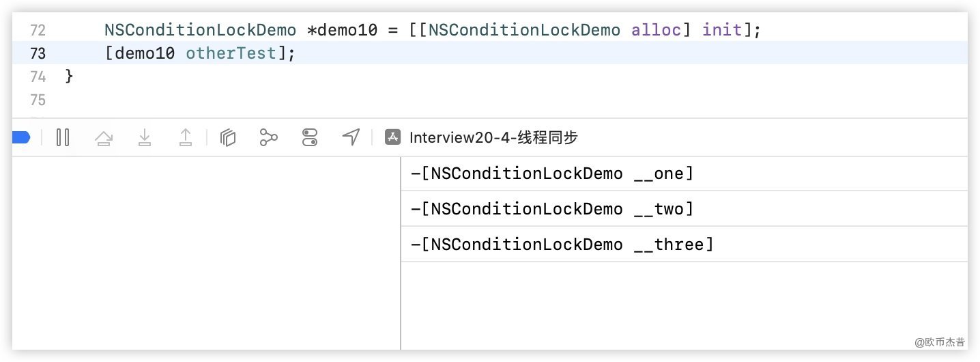Open the Interview20-4-线程同步 process menu
The height and width of the screenshot is (362, 980).
(493, 138)
